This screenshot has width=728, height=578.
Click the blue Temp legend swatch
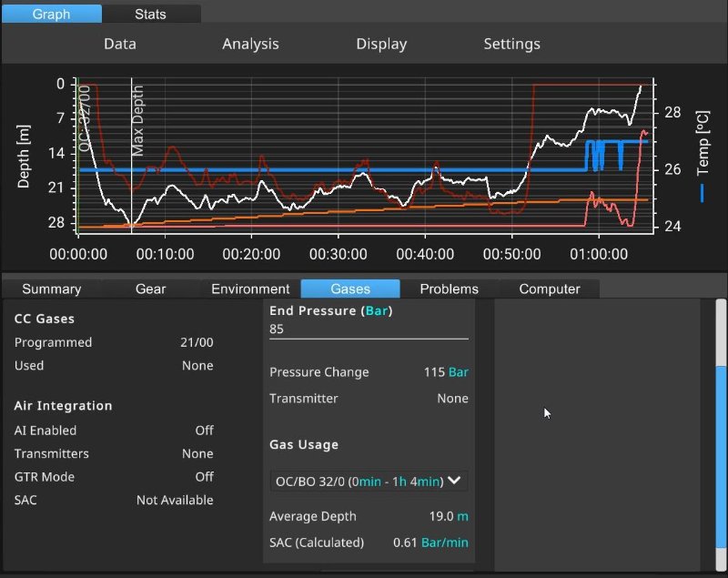(x=703, y=193)
